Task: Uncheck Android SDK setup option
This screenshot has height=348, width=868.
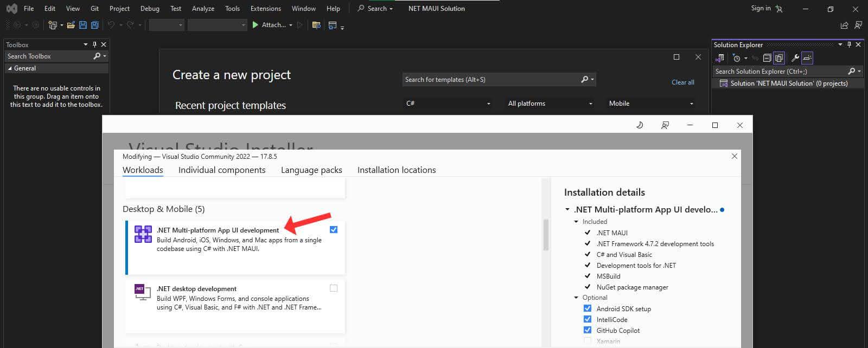Action: pos(588,308)
